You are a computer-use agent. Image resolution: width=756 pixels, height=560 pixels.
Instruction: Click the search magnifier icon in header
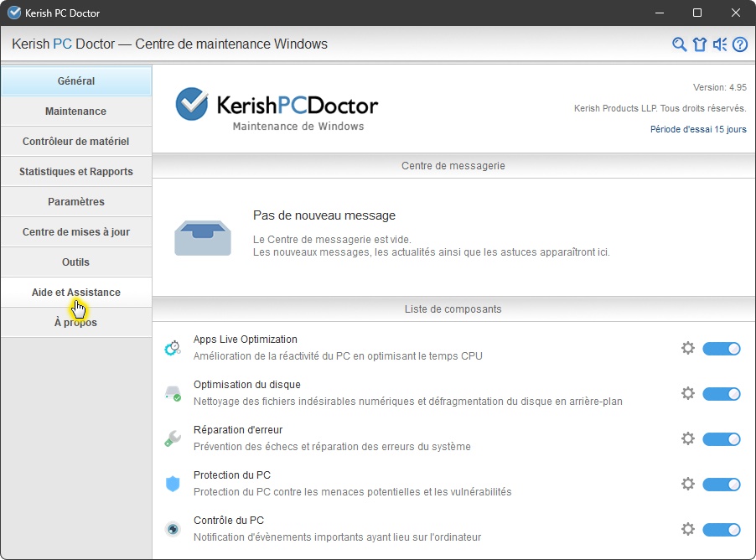pos(680,44)
